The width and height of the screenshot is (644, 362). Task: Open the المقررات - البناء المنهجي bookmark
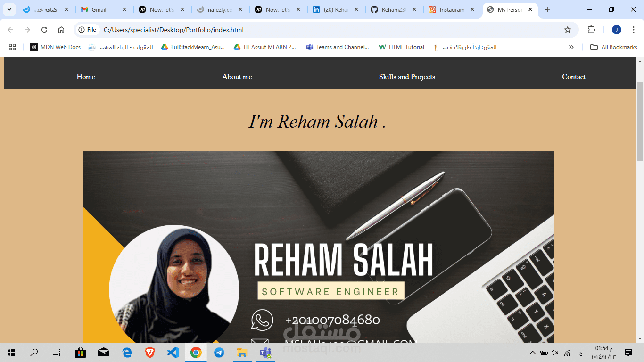tap(121, 47)
